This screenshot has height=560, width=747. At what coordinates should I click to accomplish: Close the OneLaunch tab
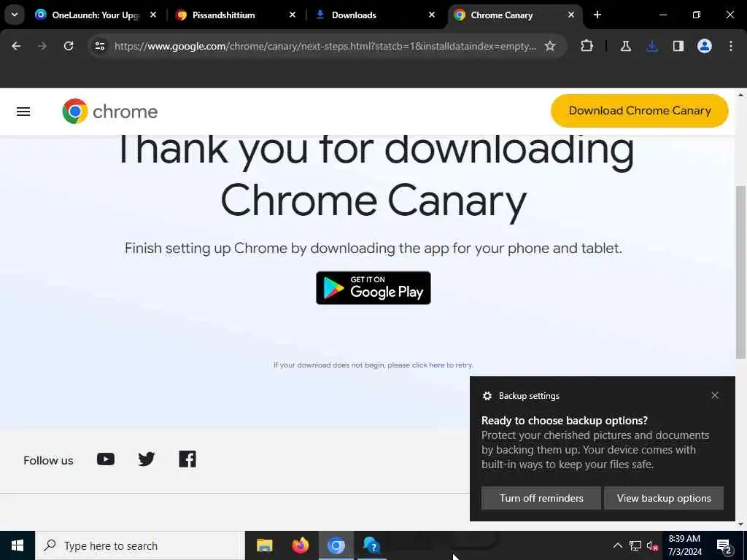tap(153, 15)
